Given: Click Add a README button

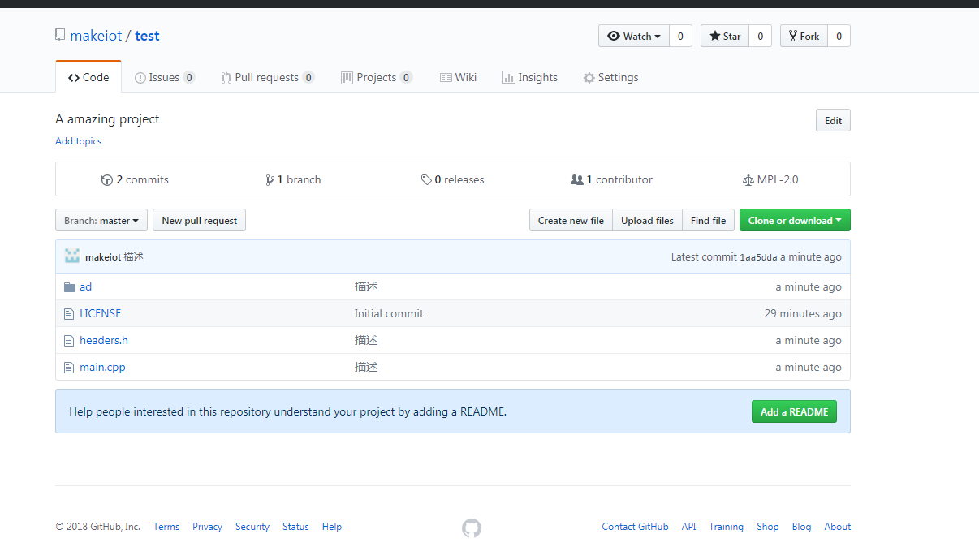Looking at the screenshot, I should (794, 411).
